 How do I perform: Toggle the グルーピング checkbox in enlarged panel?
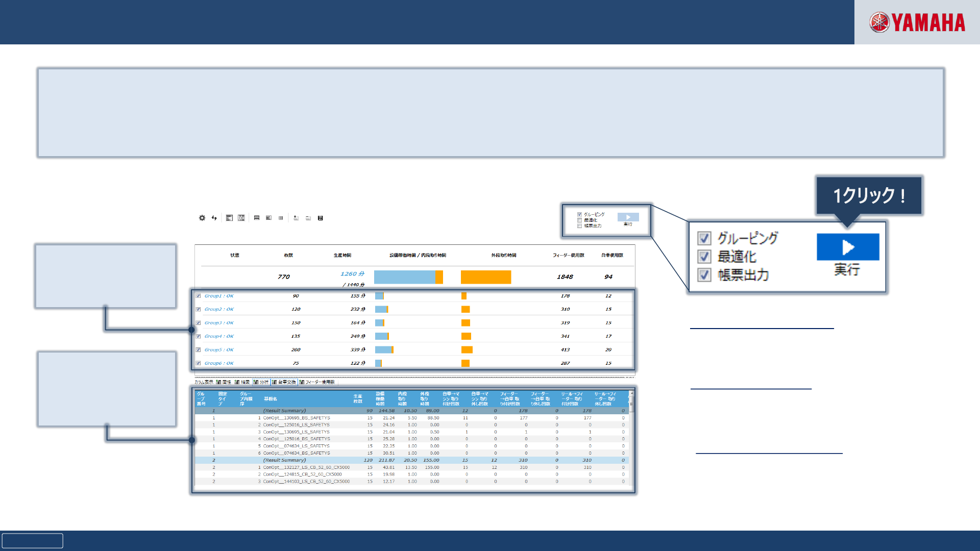click(704, 238)
